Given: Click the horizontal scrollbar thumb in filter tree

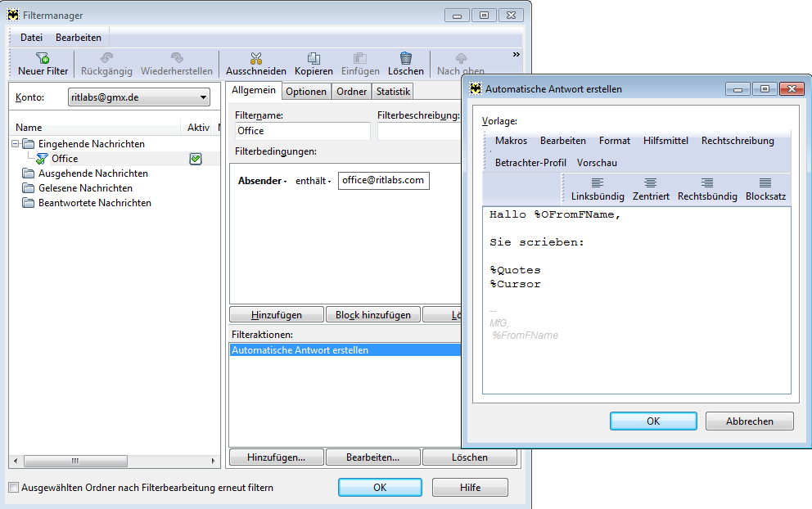Looking at the screenshot, I should (75, 461).
